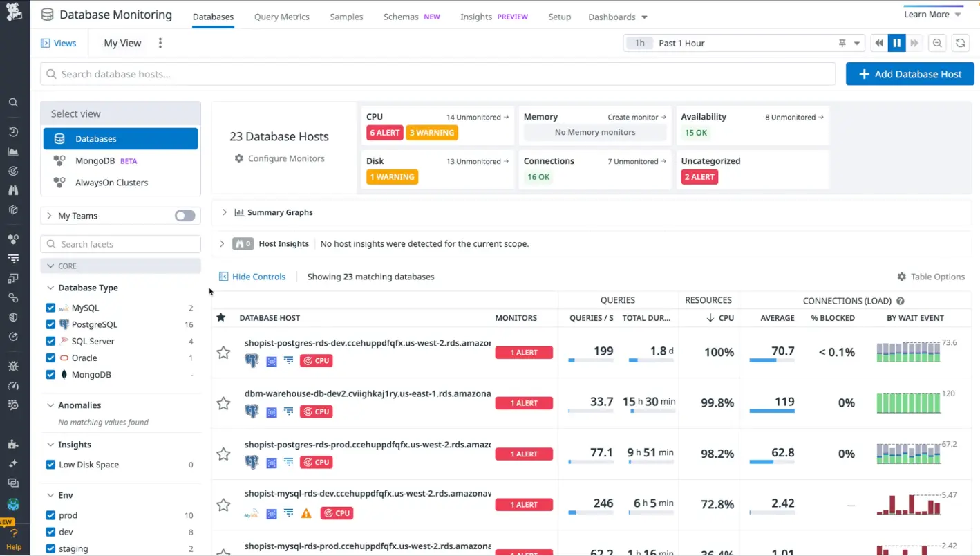The height and width of the screenshot is (556, 980).
Task: Open search from the left sidebar icon
Action: coord(14,102)
